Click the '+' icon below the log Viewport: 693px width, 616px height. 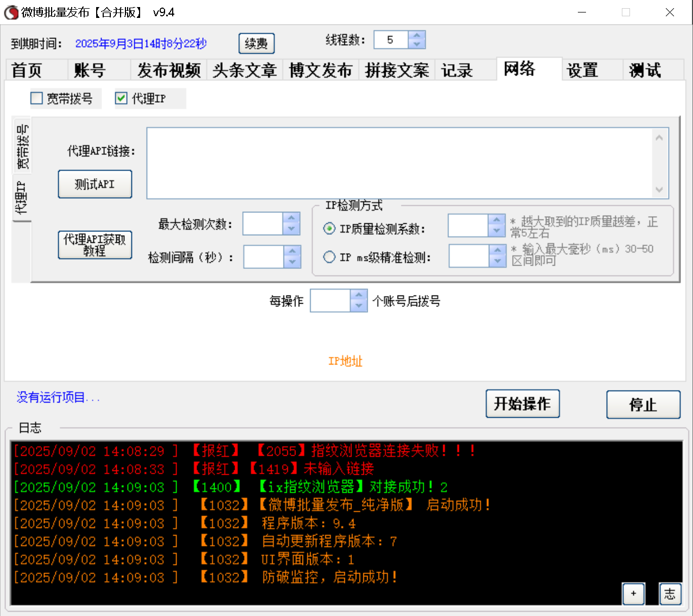coord(633,594)
